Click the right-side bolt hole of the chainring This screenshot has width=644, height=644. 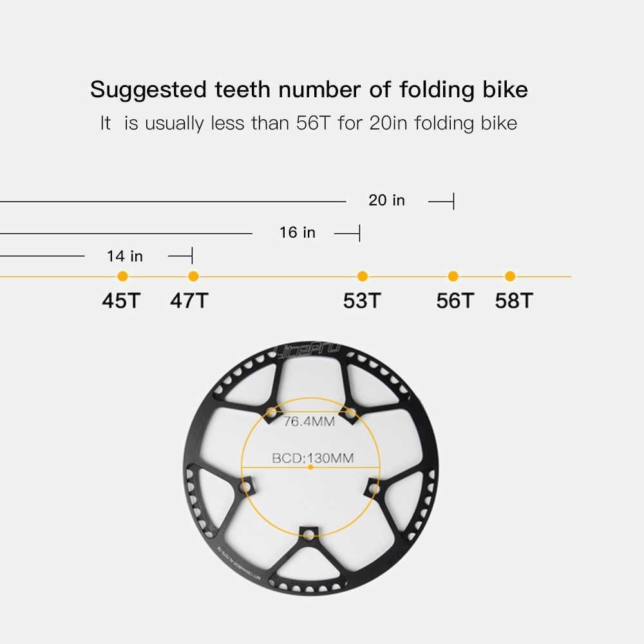[x=374, y=489]
